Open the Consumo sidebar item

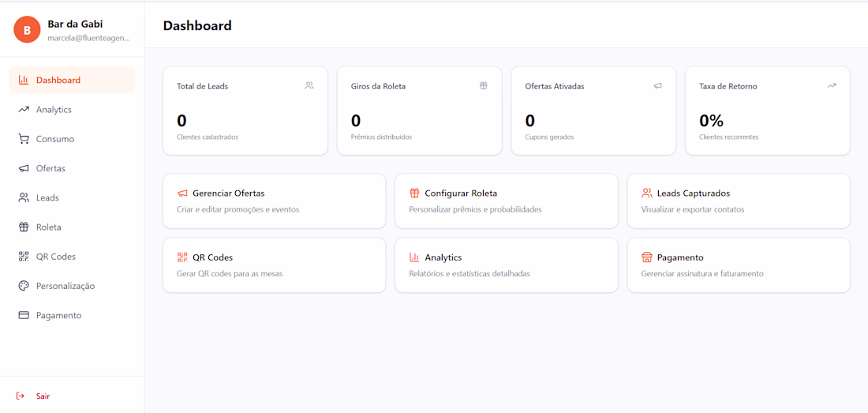click(x=72, y=139)
